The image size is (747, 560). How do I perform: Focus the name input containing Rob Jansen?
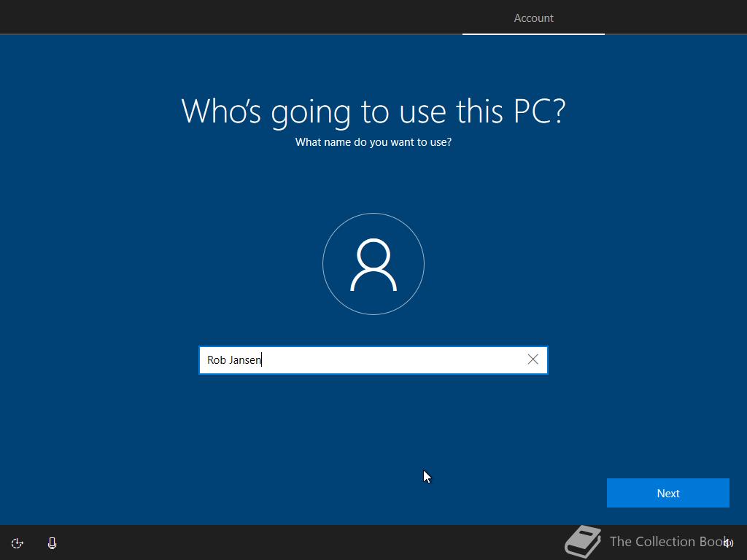tap(373, 360)
